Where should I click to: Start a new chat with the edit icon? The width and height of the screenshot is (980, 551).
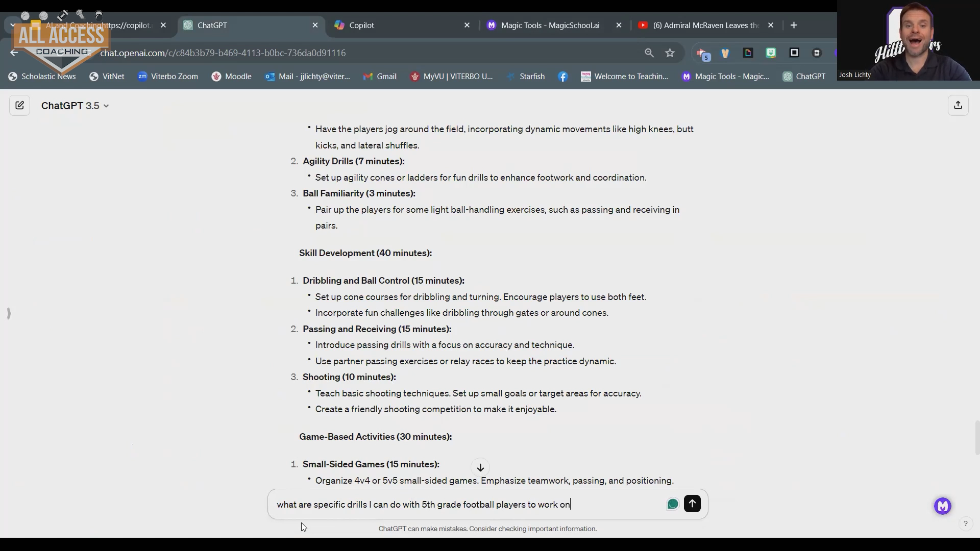coord(19,106)
